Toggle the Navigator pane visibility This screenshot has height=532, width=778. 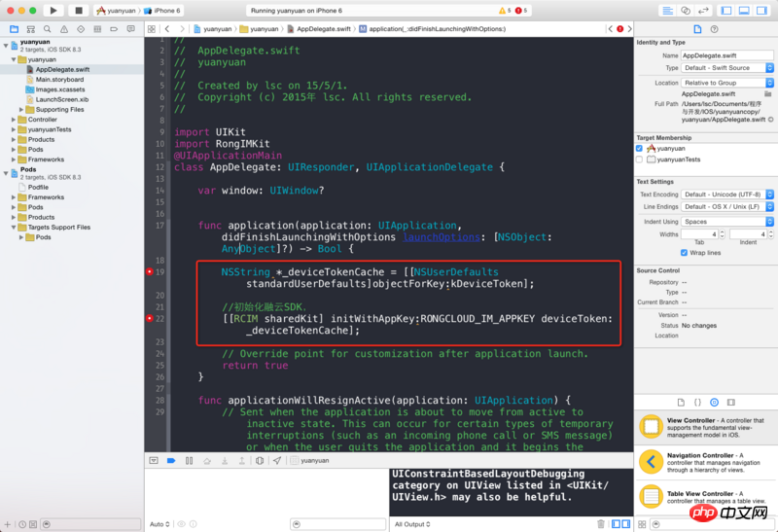(726, 11)
